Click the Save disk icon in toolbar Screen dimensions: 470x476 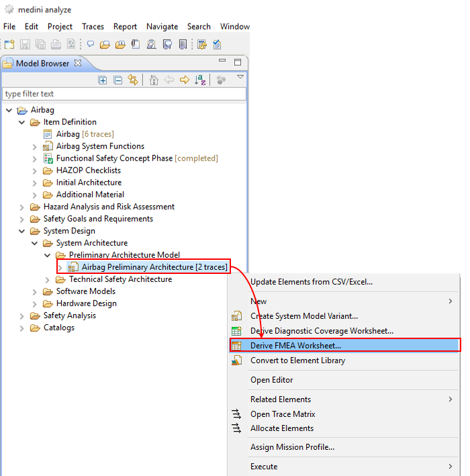[25, 44]
